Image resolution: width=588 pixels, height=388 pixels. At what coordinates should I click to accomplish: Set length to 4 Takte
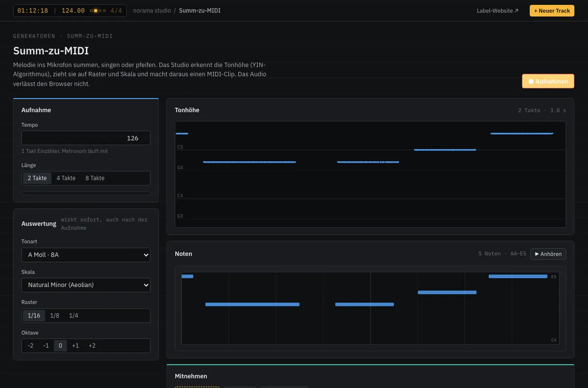(x=66, y=178)
